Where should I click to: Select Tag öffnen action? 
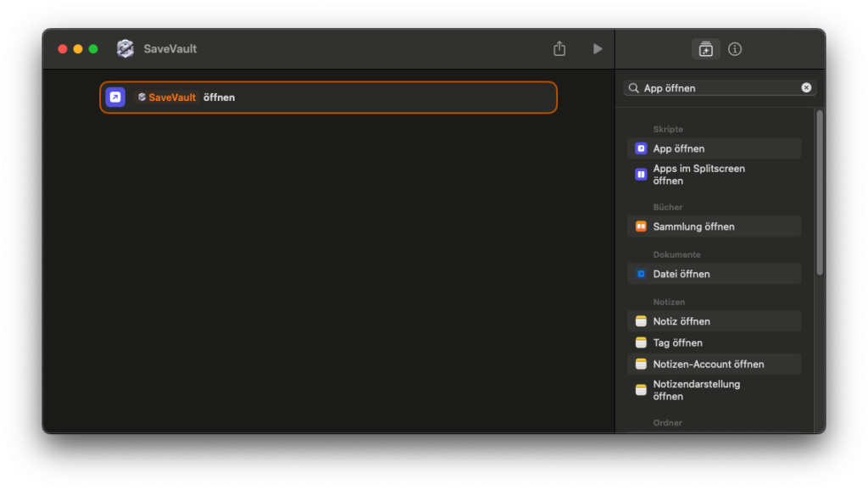(x=714, y=342)
